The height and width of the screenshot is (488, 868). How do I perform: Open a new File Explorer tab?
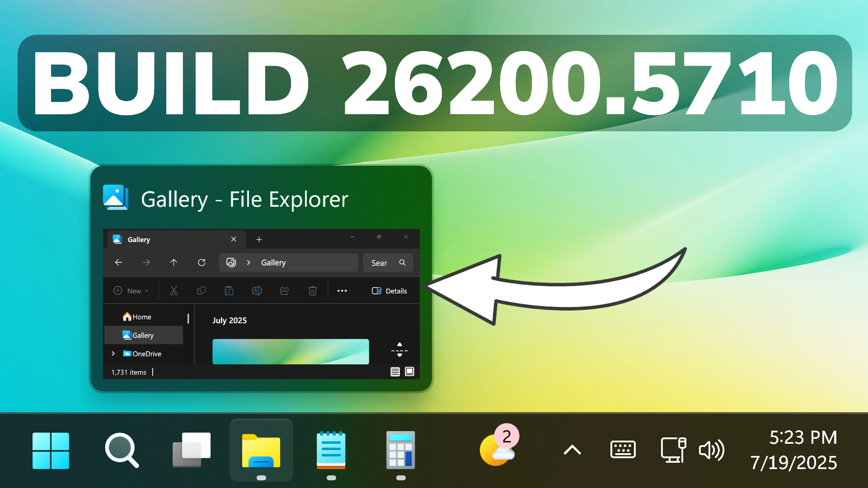tap(259, 239)
